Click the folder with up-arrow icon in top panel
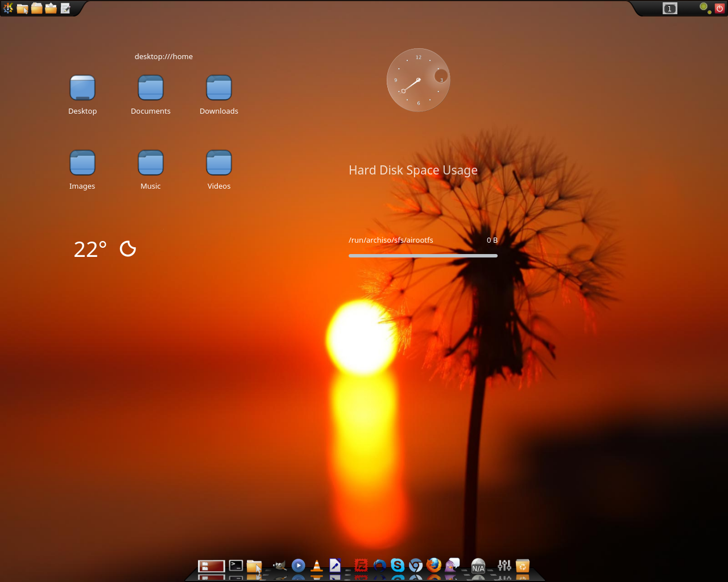This screenshot has width=728, height=582. [51, 8]
